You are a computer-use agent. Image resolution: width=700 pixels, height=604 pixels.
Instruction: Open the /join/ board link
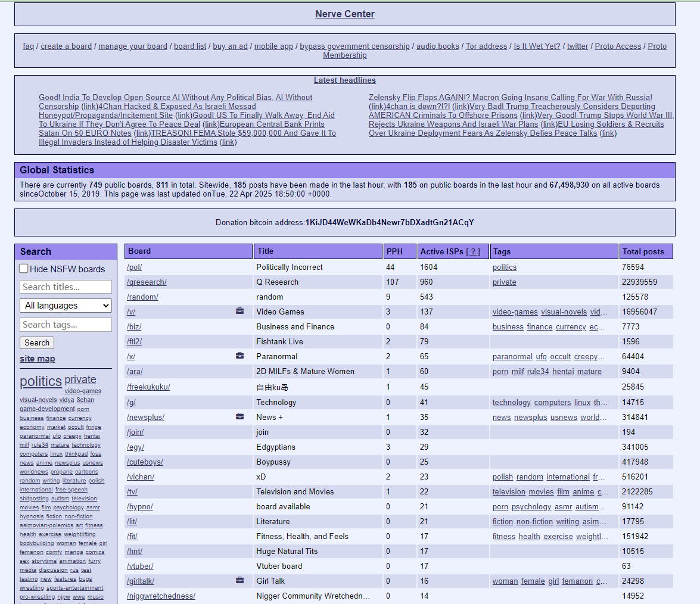pos(135,432)
